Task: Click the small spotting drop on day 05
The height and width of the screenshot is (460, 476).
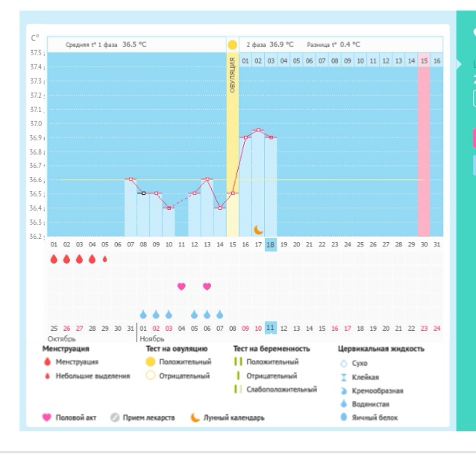Action: click(x=105, y=259)
